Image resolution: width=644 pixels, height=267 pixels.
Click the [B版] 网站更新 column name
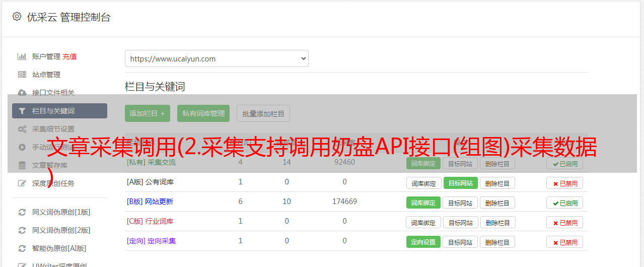click(x=150, y=202)
